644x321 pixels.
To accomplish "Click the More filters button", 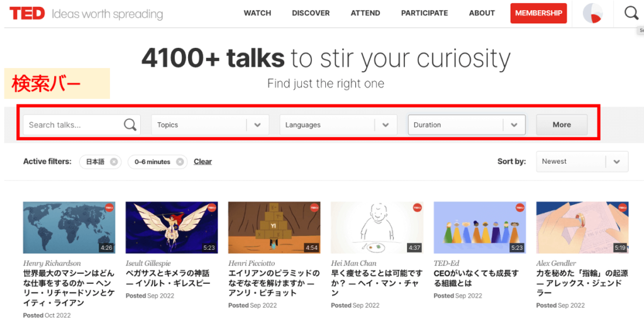I will click(x=562, y=125).
